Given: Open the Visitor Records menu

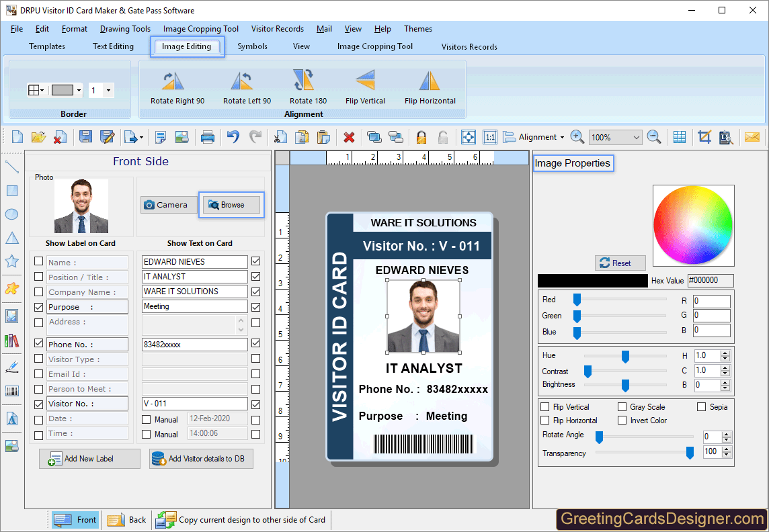Looking at the screenshot, I should [278, 29].
